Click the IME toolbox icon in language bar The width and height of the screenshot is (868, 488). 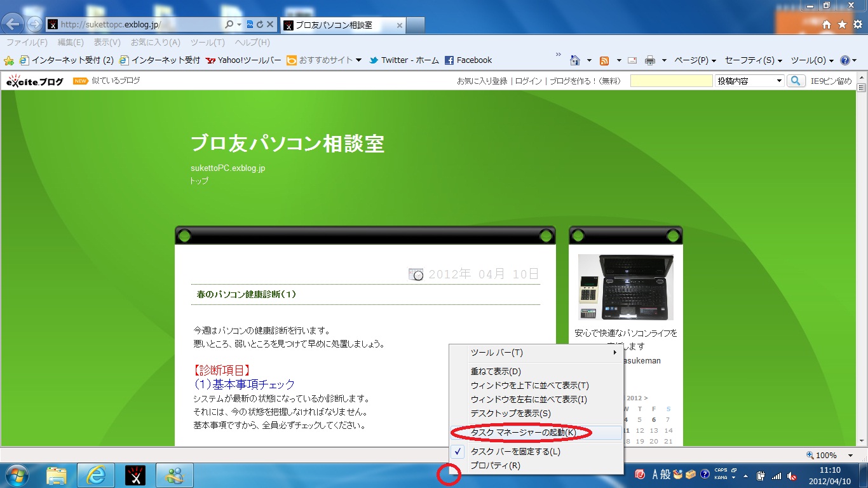click(691, 474)
